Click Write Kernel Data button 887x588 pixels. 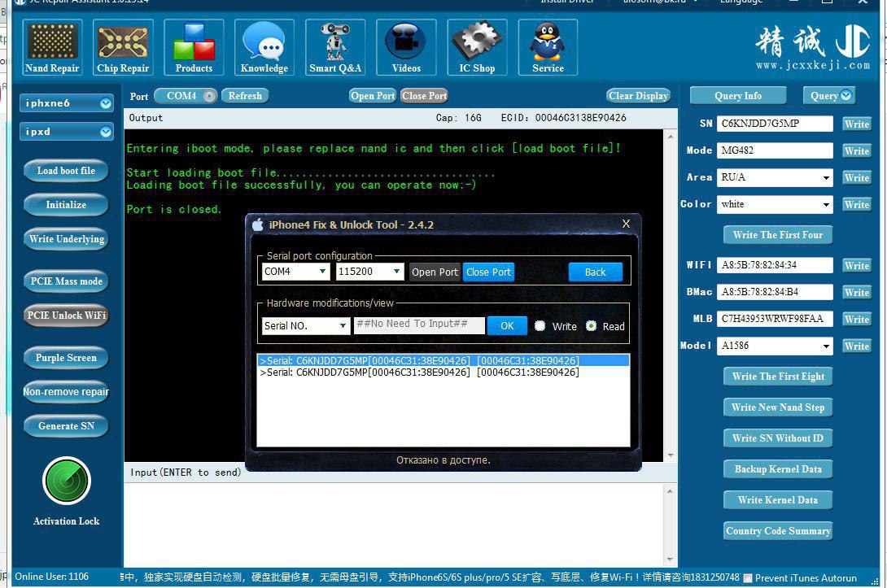[x=778, y=500]
